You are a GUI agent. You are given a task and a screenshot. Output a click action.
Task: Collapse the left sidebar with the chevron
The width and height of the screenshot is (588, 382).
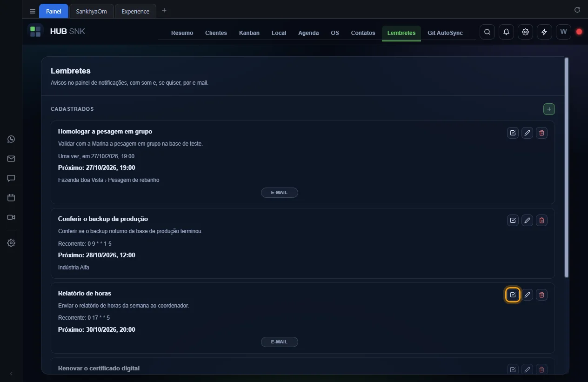(x=11, y=374)
